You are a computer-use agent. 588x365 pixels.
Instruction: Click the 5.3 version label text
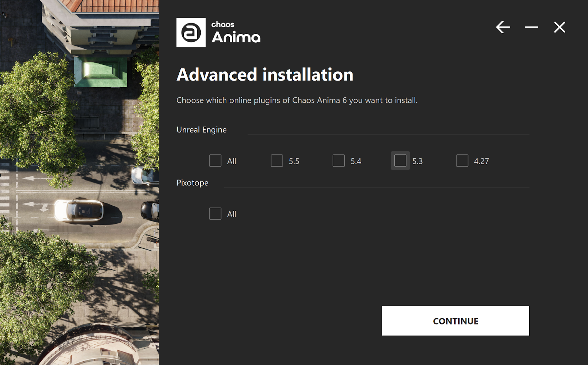417,161
